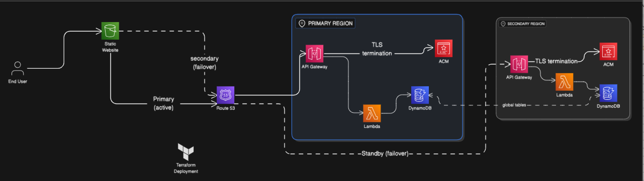Select 'API Gateway' caption in Secondary Region
The height and width of the screenshot is (181, 644).
pyautogui.click(x=519, y=77)
